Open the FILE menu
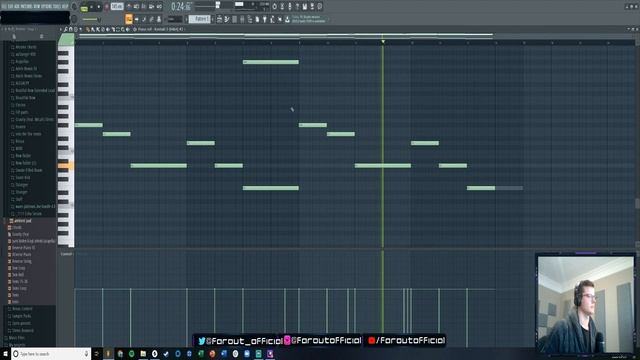This screenshot has width=640, height=360. pos(4,7)
